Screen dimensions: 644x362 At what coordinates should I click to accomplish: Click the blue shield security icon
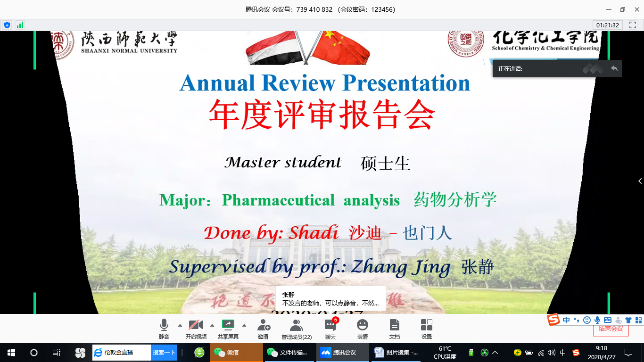click(x=7, y=25)
